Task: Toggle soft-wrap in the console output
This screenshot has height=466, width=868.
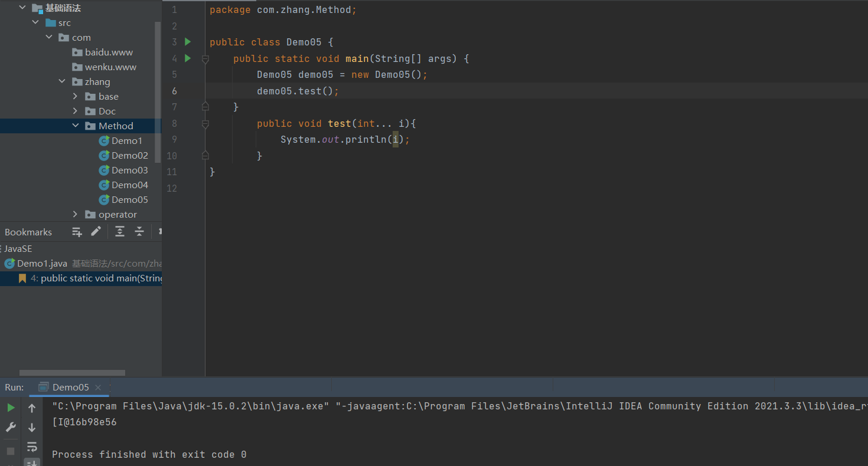Action: (x=32, y=447)
